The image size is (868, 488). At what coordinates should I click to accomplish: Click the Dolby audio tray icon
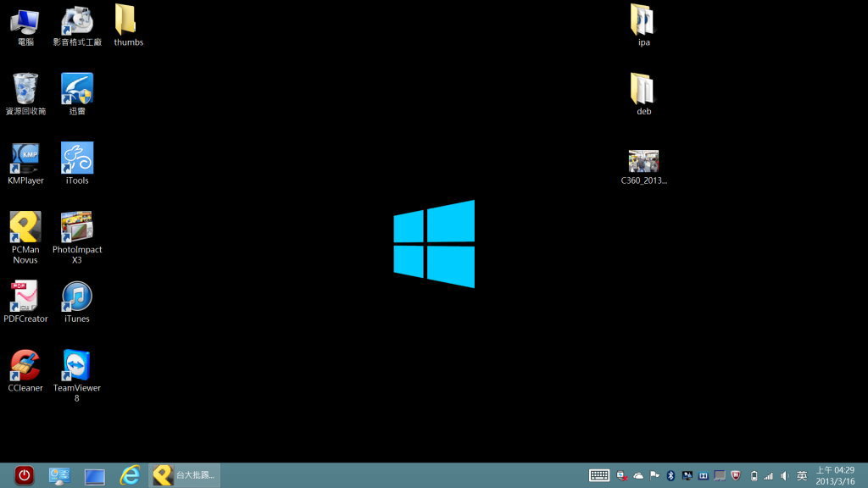(703, 476)
